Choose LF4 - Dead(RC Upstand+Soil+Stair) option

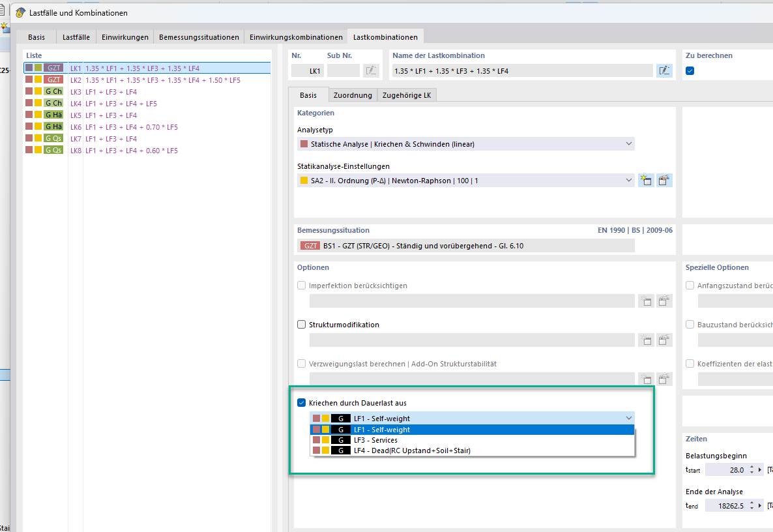[x=473, y=450]
